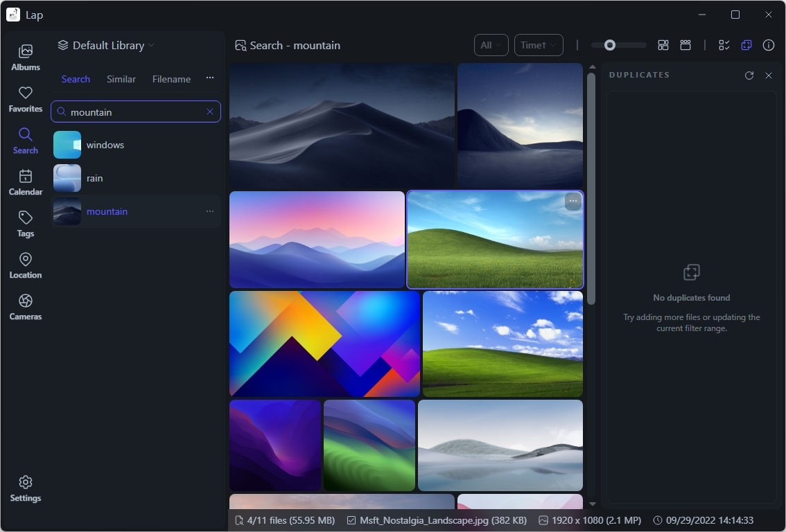Click the image search icon beside the title
The width and height of the screenshot is (786, 532).
(241, 46)
